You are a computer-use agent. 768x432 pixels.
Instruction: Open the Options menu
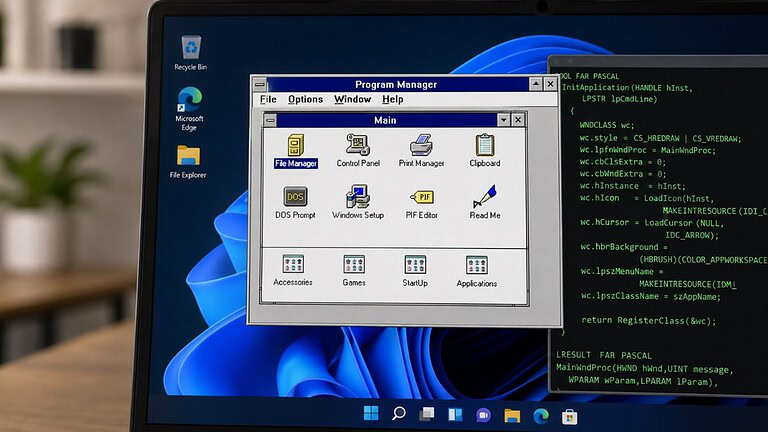305,99
